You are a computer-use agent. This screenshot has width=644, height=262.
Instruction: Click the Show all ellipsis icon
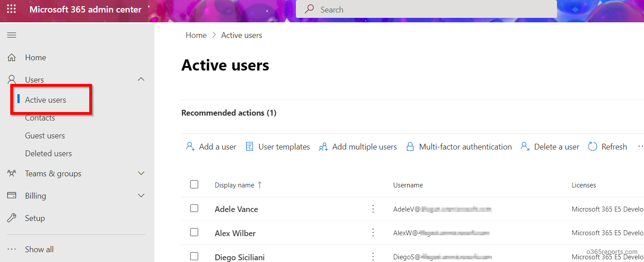(12, 249)
